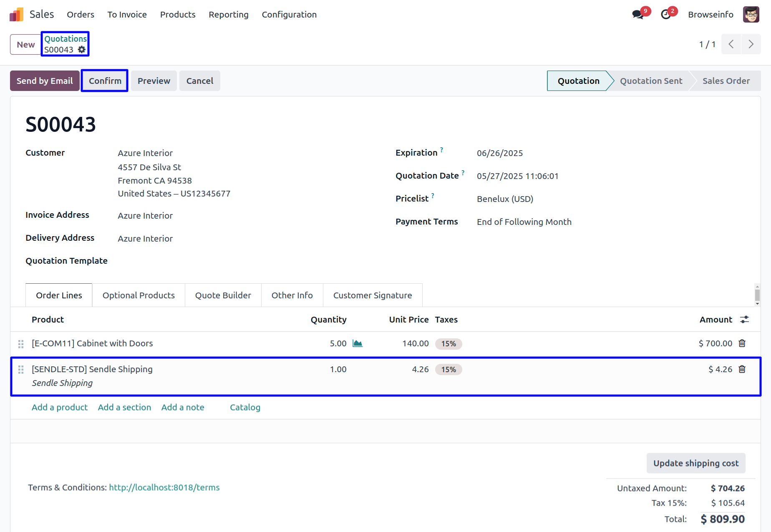Viewport: 771px width, 532px height.
Task: Confirm the quotation
Action: click(105, 81)
